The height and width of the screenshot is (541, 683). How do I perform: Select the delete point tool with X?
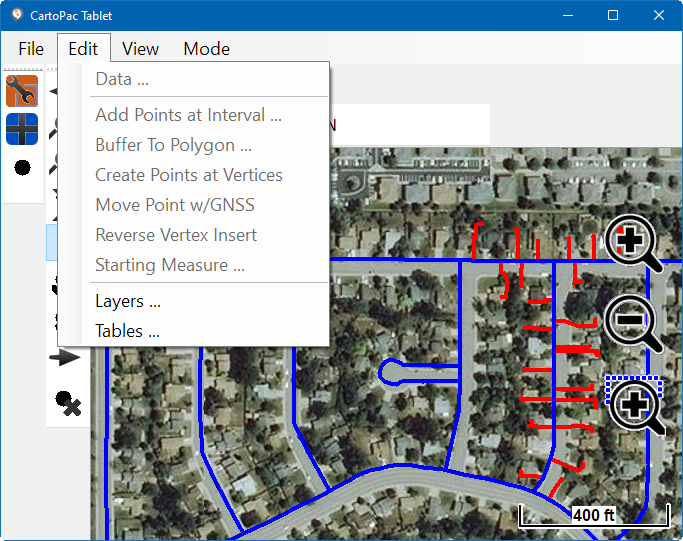pos(68,402)
